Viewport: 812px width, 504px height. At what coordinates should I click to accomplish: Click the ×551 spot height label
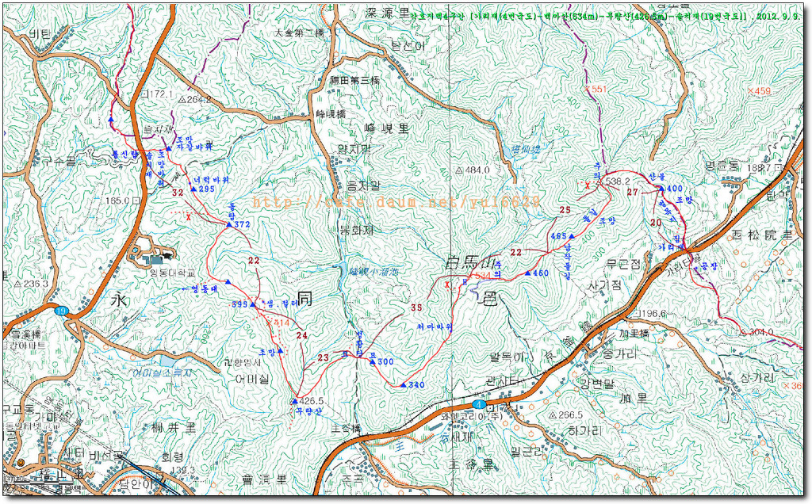[595, 89]
